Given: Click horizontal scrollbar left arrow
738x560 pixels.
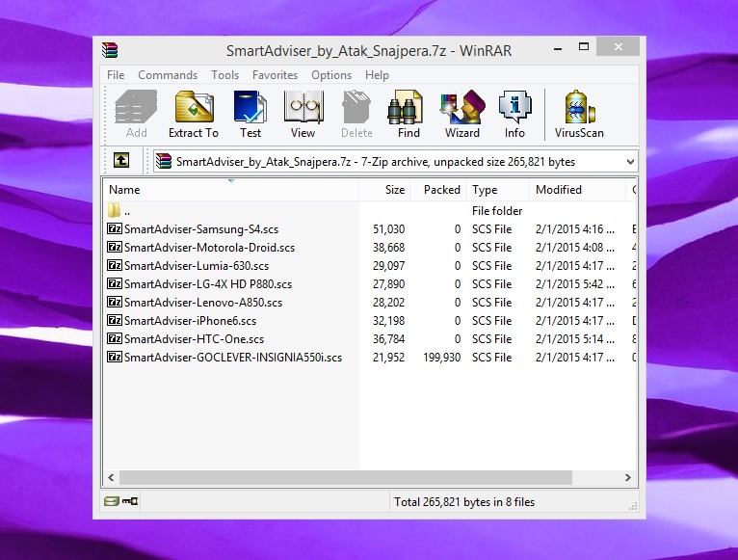Looking at the screenshot, I should tap(111, 477).
